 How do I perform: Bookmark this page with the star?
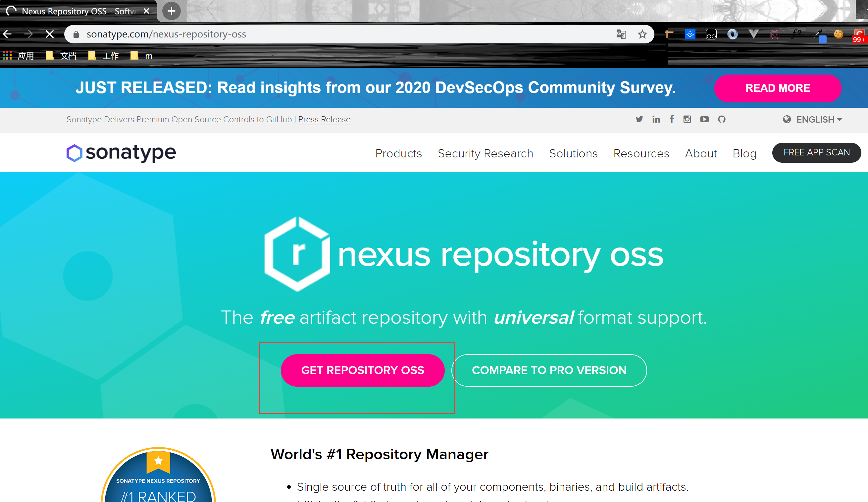tap(642, 34)
